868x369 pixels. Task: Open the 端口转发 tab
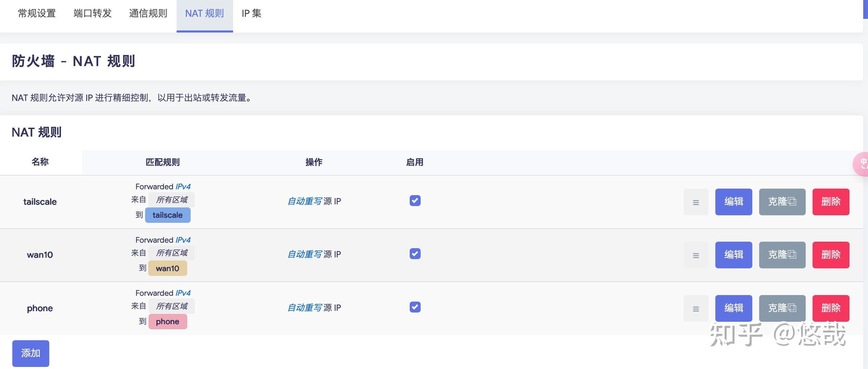pos(92,14)
